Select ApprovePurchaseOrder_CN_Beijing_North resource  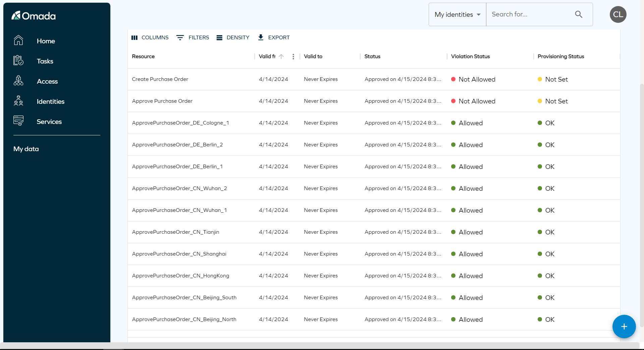(184, 319)
